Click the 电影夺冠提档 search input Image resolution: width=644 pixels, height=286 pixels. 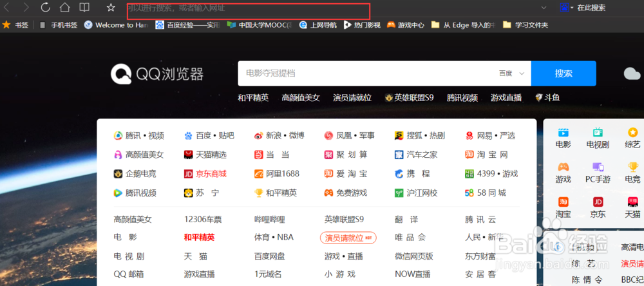click(366, 73)
